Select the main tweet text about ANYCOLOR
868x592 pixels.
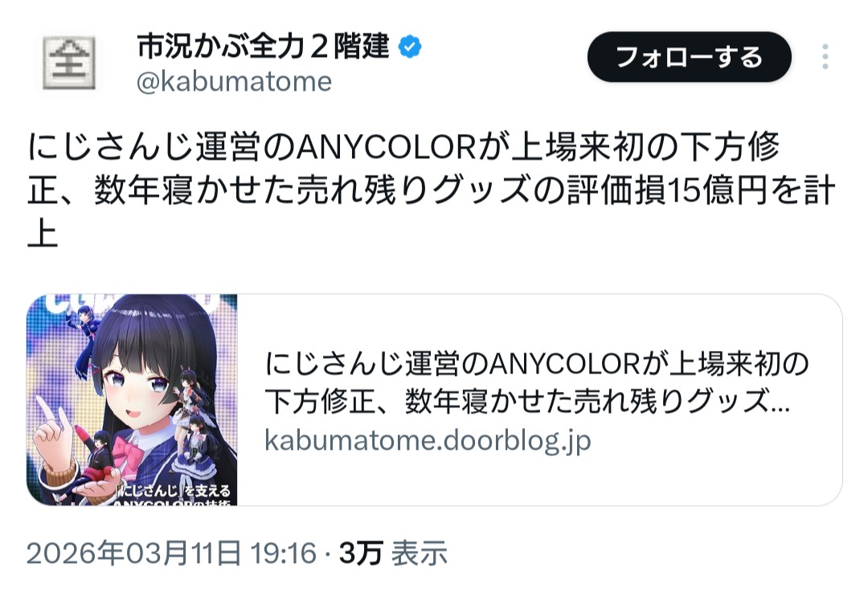tap(432, 190)
